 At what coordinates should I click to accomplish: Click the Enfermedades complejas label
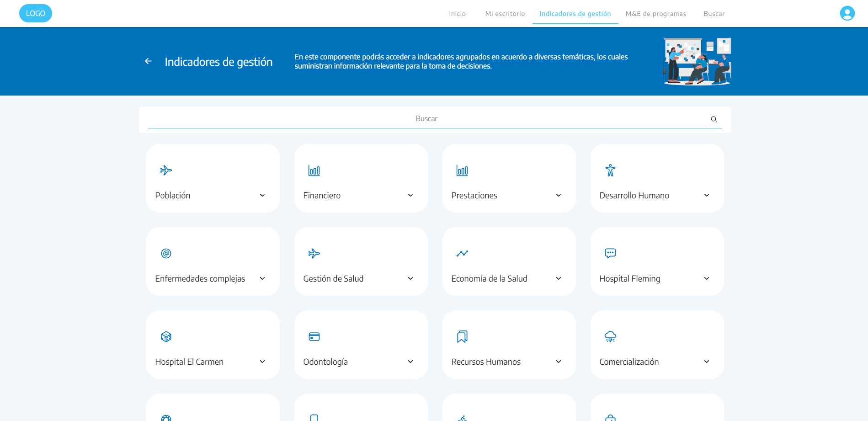coord(200,279)
